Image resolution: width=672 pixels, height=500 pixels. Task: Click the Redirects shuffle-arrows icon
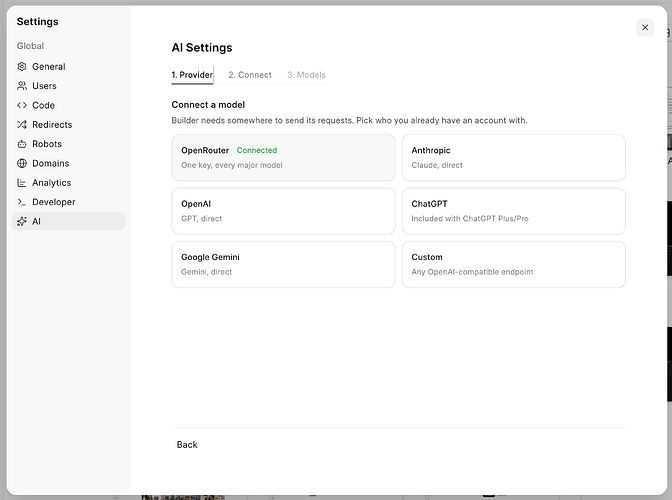(x=22, y=124)
